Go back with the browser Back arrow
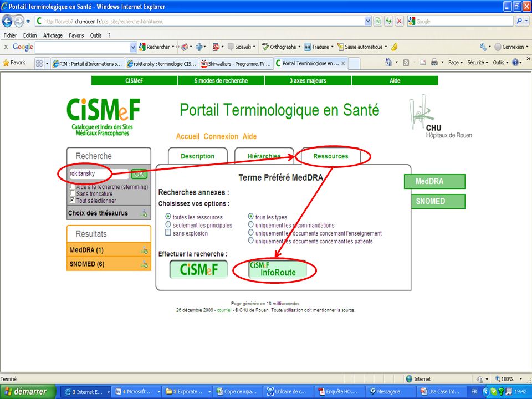 (x=7, y=22)
